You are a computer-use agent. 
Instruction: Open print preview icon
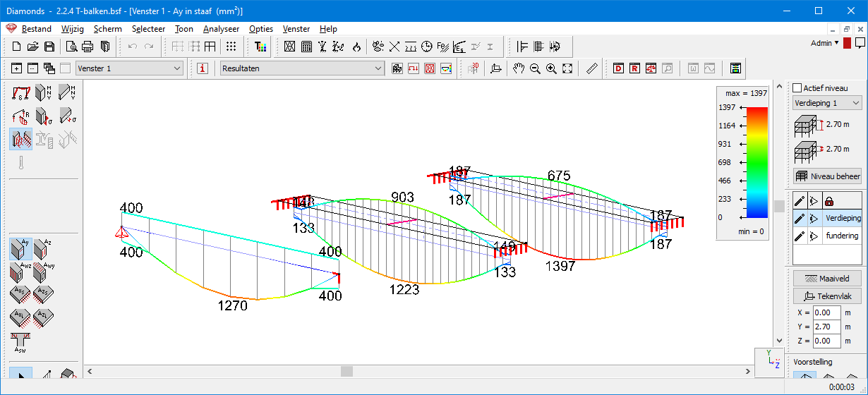click(x=71, y=47)
